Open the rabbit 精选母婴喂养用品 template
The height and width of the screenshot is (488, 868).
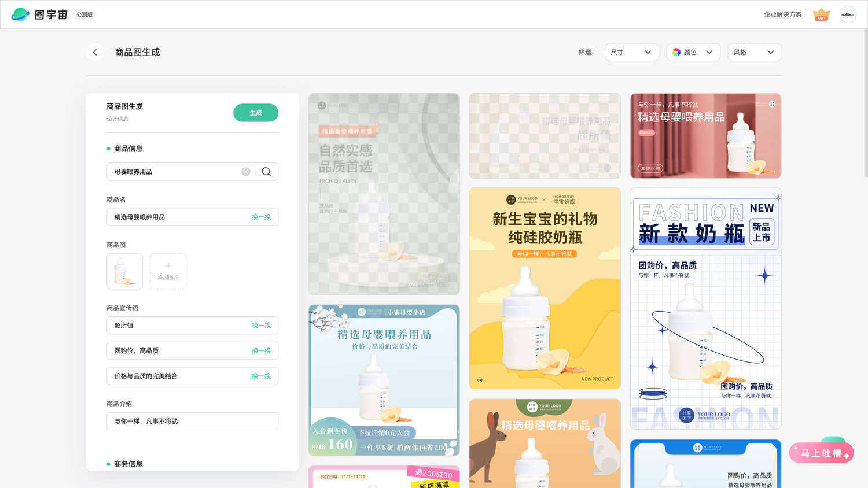point(545,443)
